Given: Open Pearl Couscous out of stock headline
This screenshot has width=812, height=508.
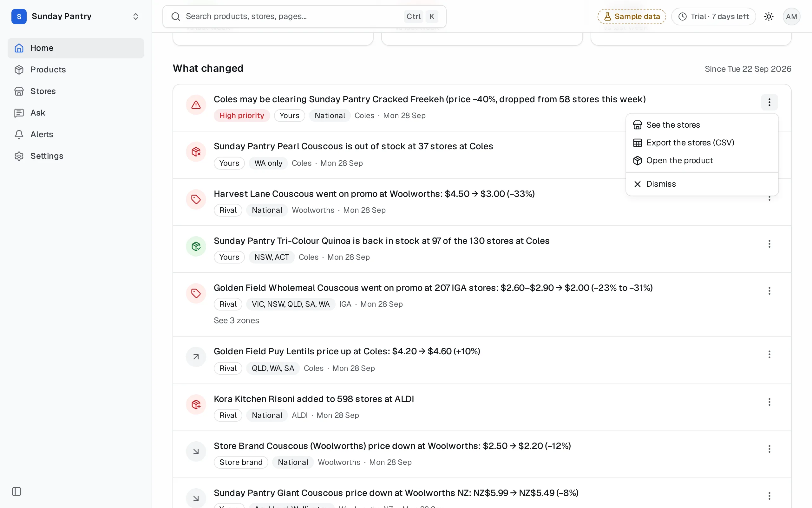Looking at the screenshot, I should click(x=353, y=146).
